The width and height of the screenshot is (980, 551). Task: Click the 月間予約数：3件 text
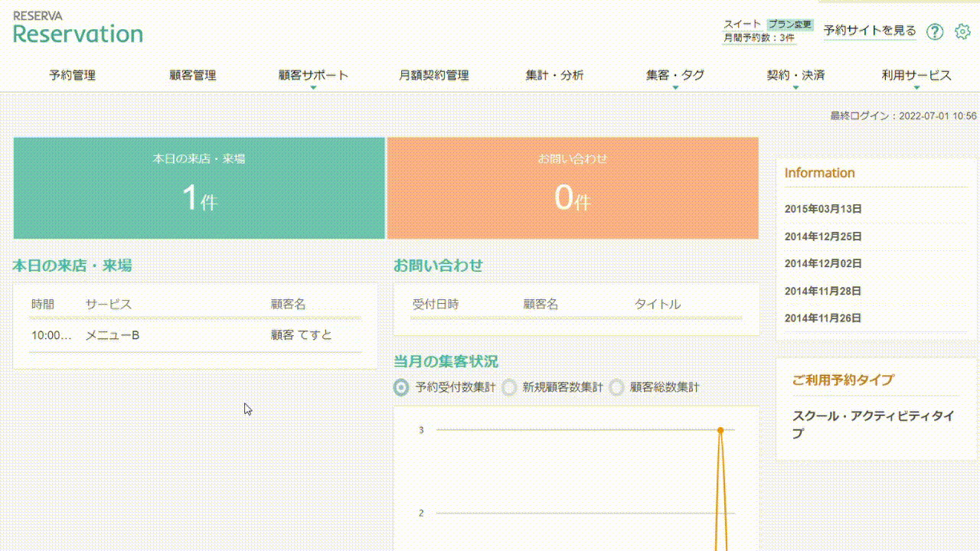pos(759,37)
